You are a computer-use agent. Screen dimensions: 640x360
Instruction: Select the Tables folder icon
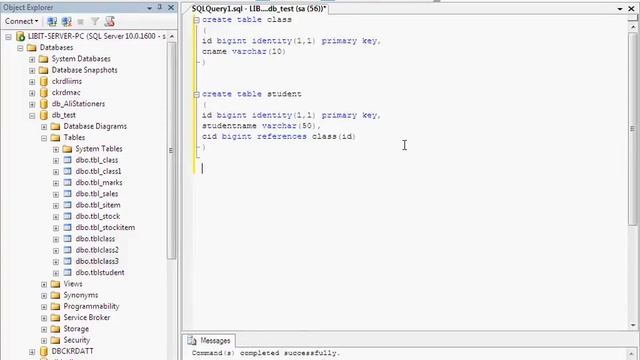55,138
